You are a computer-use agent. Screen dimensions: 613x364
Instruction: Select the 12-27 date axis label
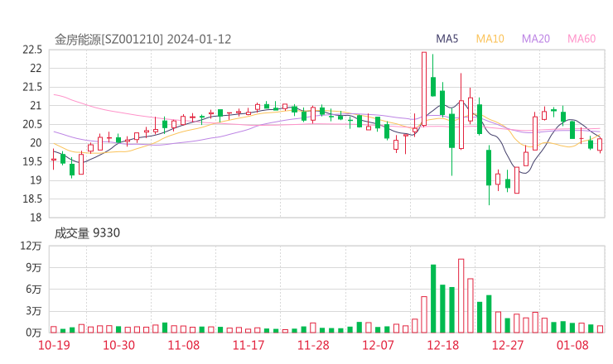508,345
